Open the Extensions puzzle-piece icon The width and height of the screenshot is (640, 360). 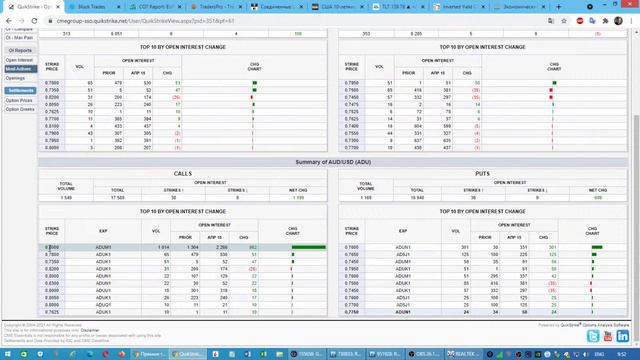tap(605, 21)
